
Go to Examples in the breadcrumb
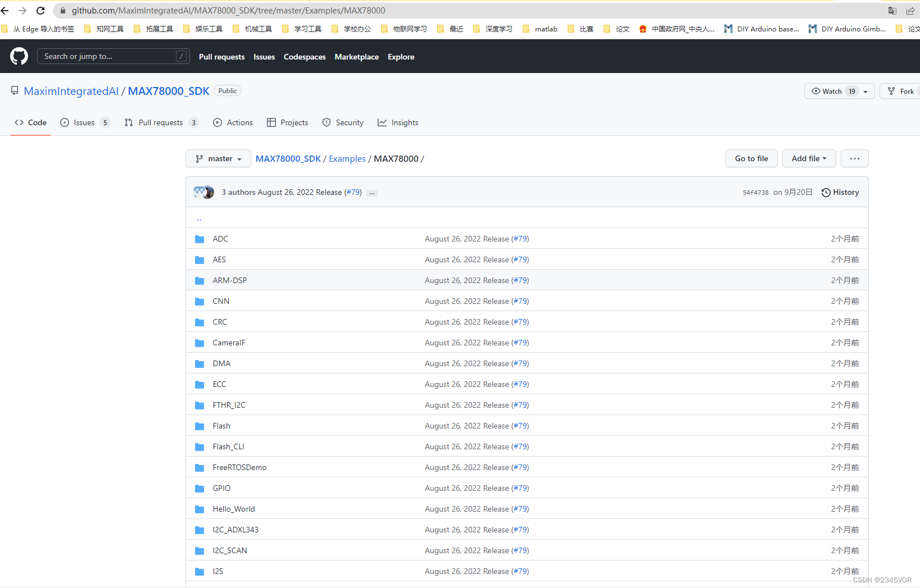(347, 159)
